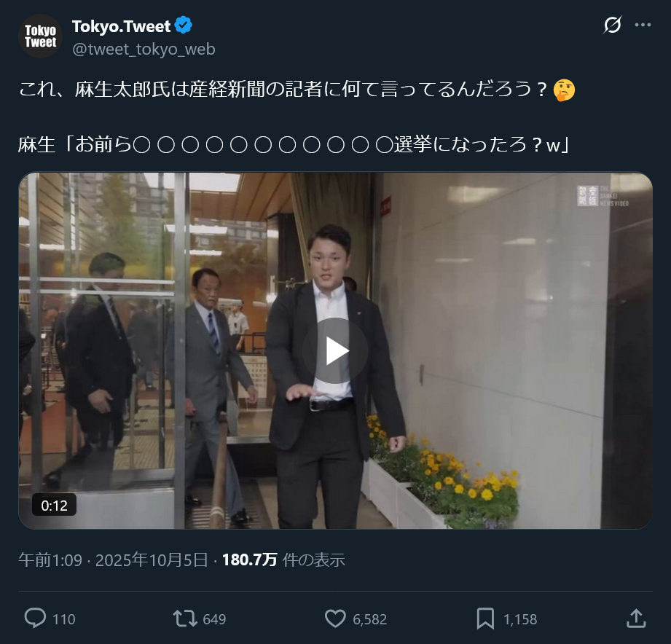Click the blue verified badge
The height and width of the screenshot is (644, 671).
(x=184, y=25)
